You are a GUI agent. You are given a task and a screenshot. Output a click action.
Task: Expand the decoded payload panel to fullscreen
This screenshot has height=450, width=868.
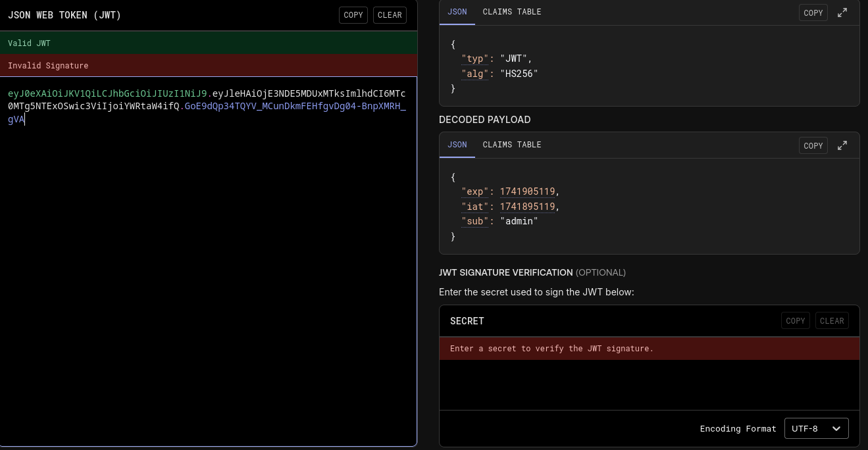842,145
